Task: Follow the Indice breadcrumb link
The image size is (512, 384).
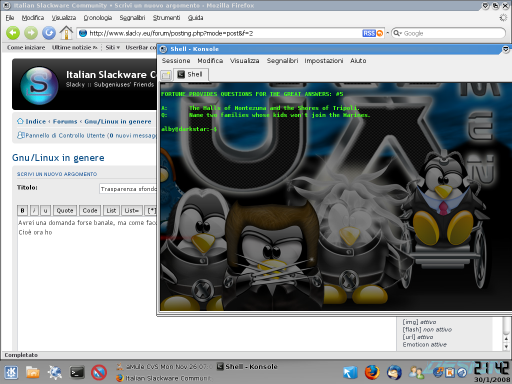Action: tap(36, 122)
